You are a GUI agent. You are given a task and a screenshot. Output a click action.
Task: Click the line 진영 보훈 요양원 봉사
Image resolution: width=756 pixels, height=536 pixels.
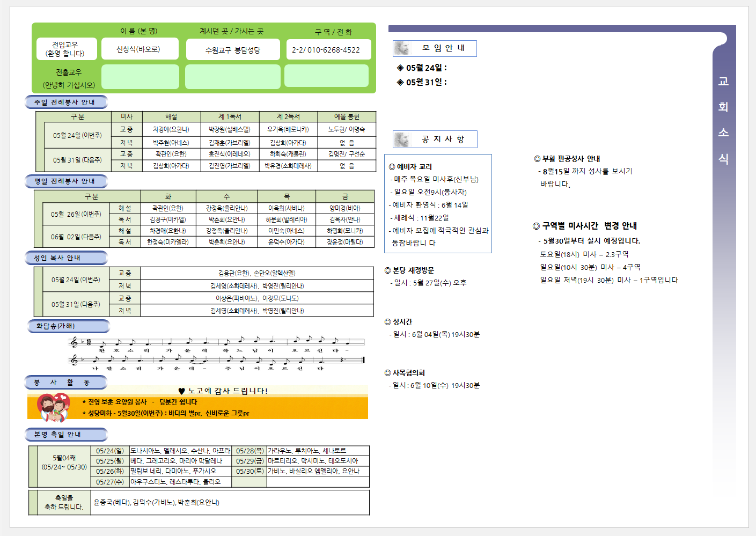[x=118, y=402]
